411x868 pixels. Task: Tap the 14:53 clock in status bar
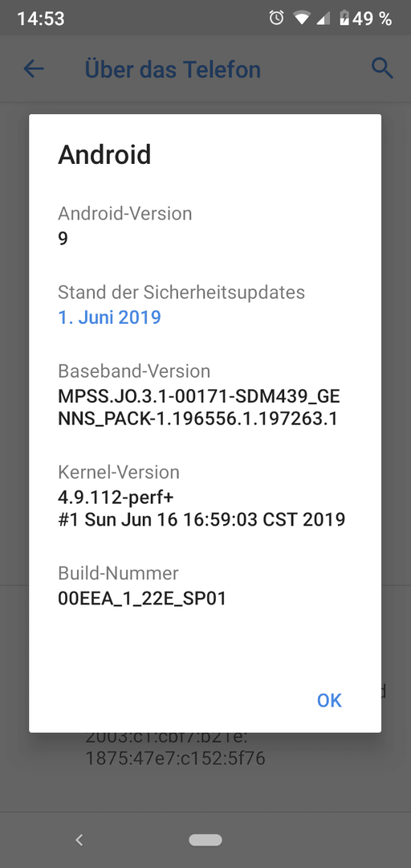[x=40, y=18]
